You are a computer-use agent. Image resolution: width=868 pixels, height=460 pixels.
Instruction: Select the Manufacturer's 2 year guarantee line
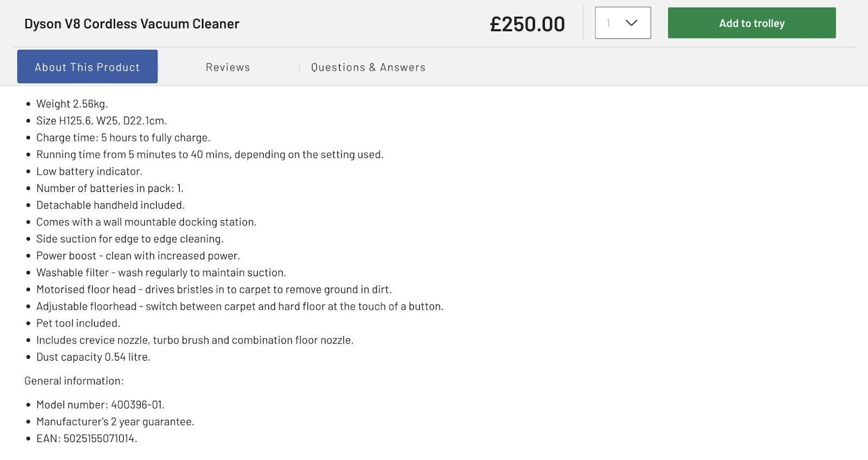tap(115, 421)
